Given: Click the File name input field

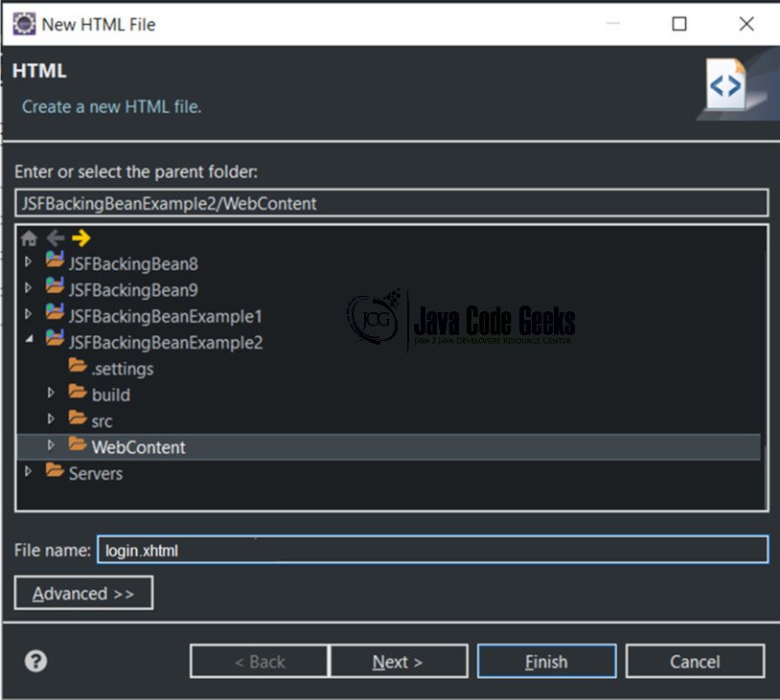Looking at the screenshot, I should tap(433, 550).
